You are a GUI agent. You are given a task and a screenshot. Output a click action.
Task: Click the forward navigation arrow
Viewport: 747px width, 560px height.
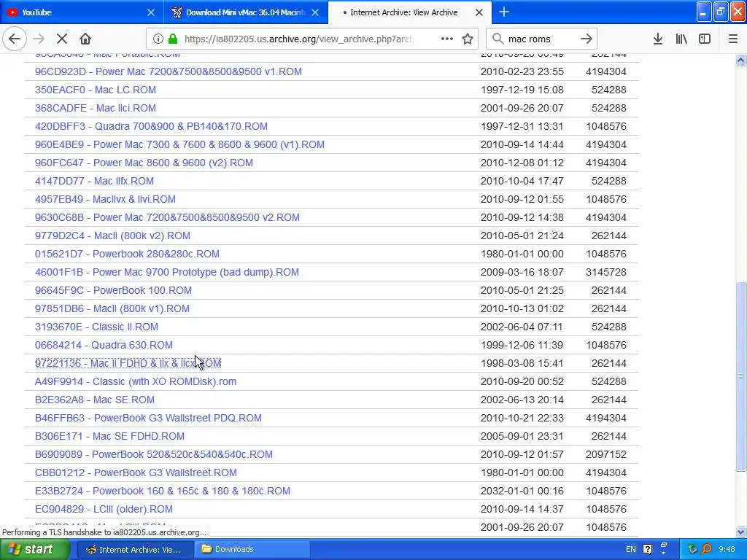(x=39, y=39)
